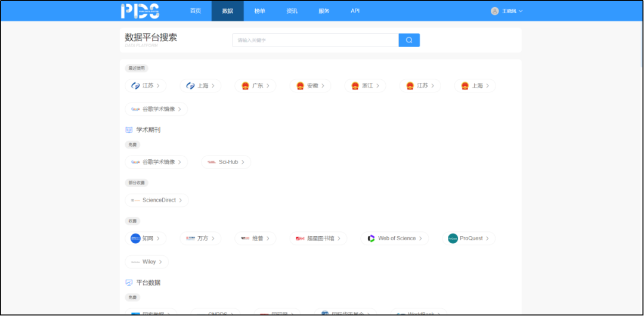Screen dimensions: 644x316
Task: Open the 榜单 navigation tab
Action: (x=259, y=11)
